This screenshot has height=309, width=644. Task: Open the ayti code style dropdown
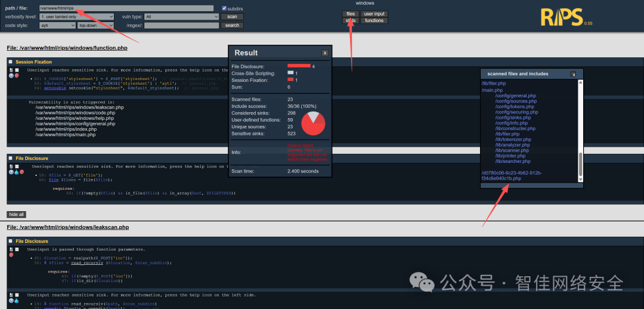[x=57, y=26]
